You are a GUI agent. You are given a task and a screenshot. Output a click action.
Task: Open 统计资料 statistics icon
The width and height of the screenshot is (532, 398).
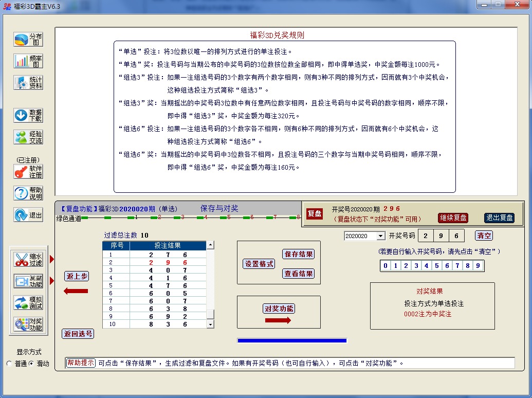[28, 83]
